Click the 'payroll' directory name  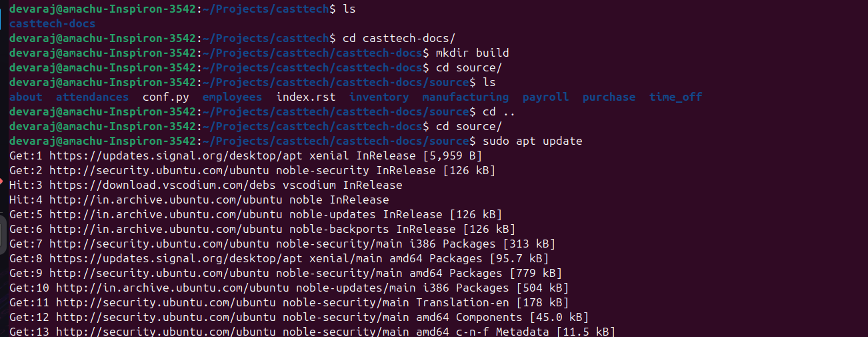(x=545, y=97)
